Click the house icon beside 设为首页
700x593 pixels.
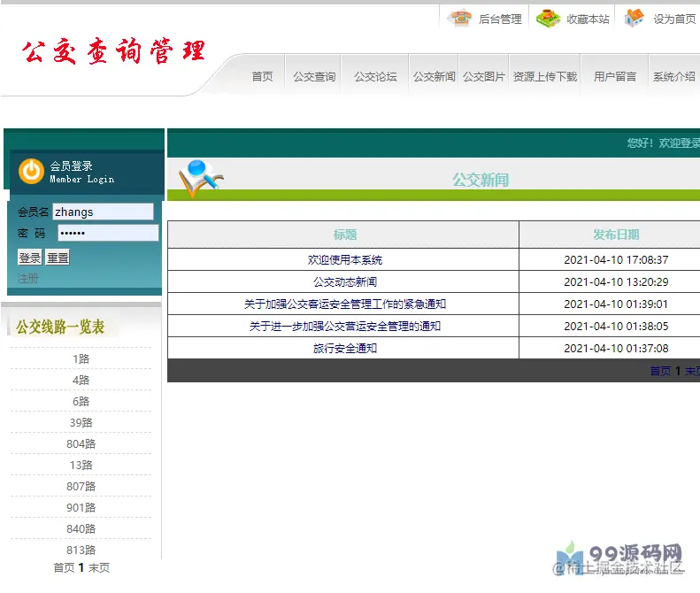[634, 19]
